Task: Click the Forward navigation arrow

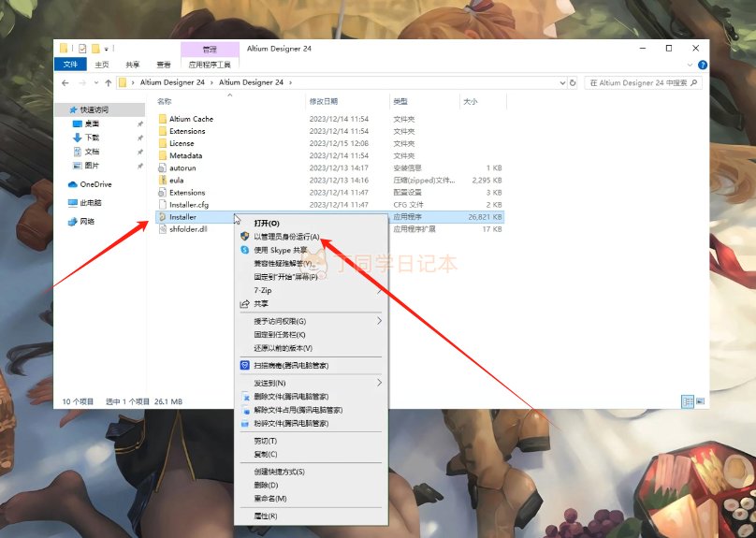Action: [82, 83]
